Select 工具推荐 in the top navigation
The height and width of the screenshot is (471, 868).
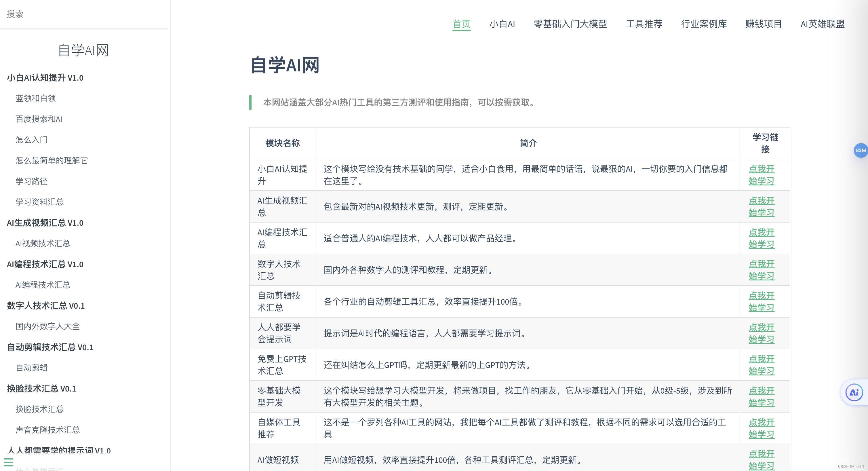pyautogui.click(x=644, y=24)
